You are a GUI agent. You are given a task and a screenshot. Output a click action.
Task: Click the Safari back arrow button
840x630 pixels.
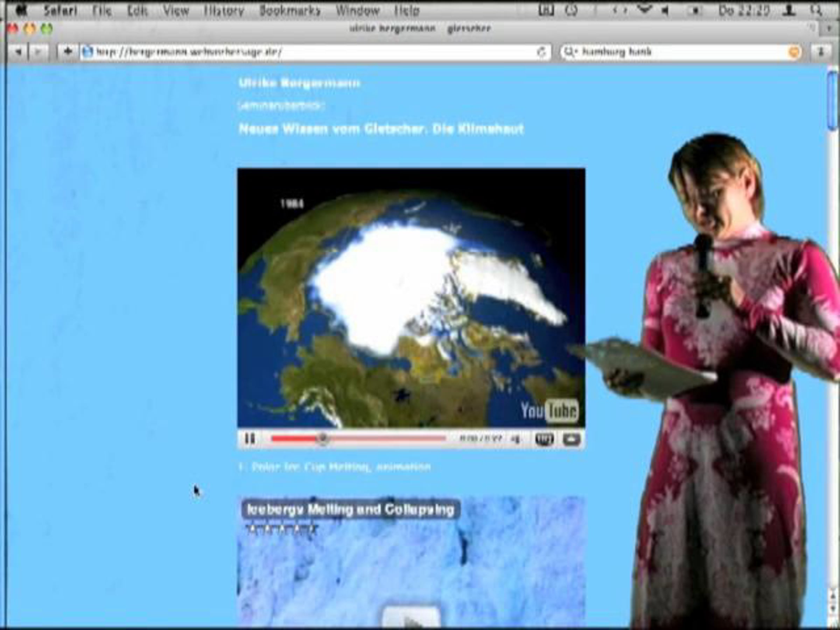pos(18,52)
